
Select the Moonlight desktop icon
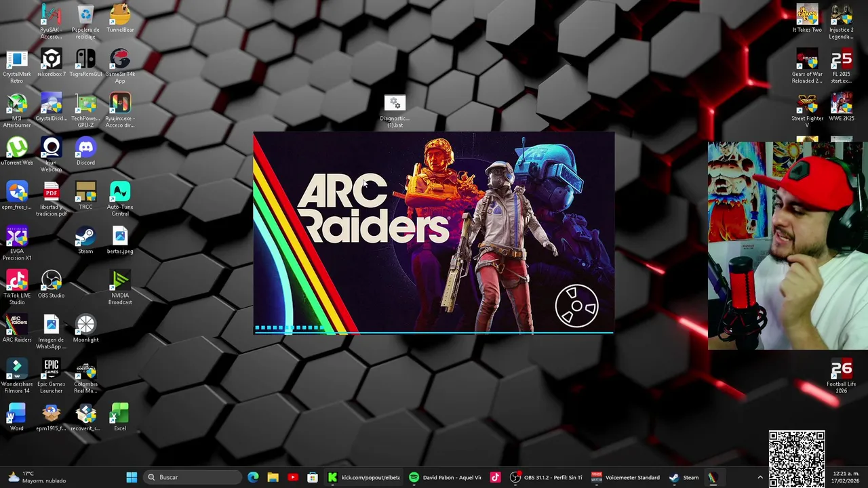(85, 329)
